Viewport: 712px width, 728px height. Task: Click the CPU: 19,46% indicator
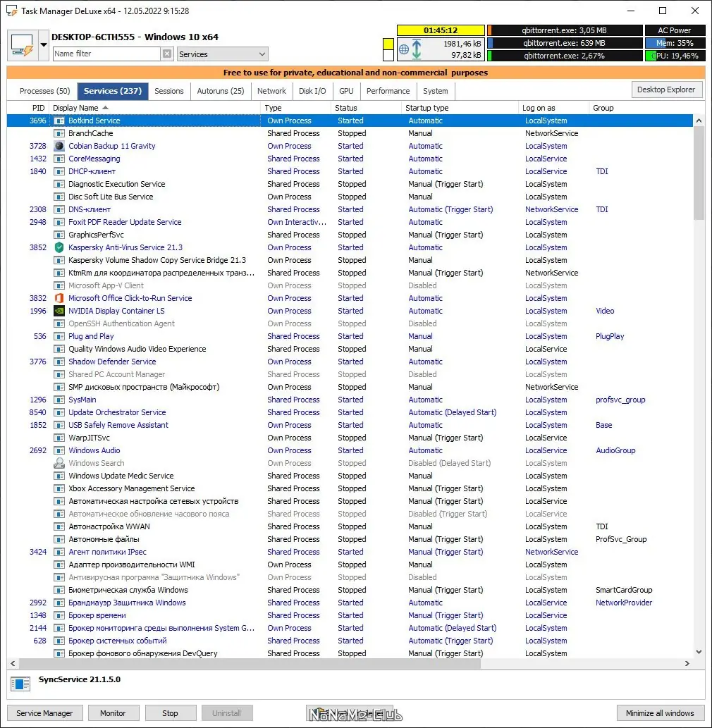coord(675,55)
